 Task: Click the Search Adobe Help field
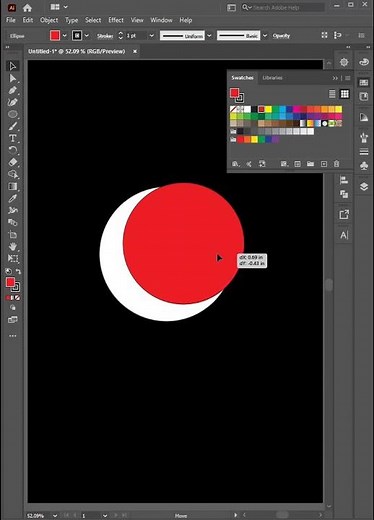point(283,7)
